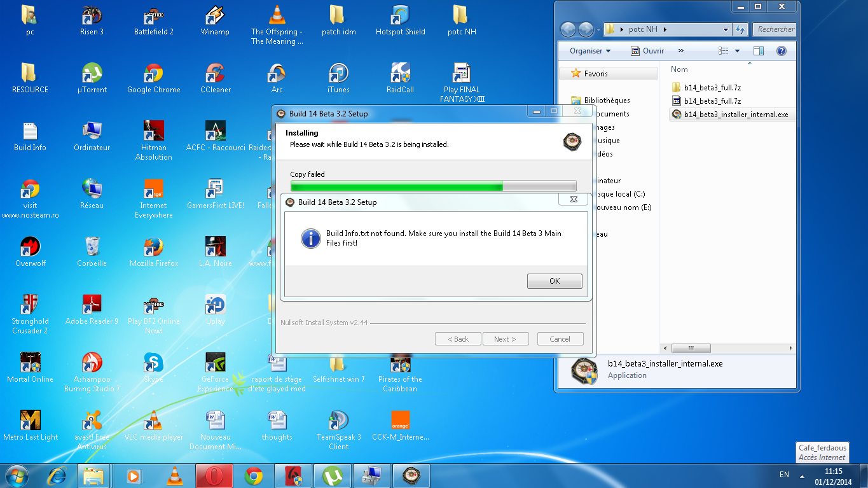Click the Rechercher search field
This screenshot has width=868, height=488.
tap(775, 29)
